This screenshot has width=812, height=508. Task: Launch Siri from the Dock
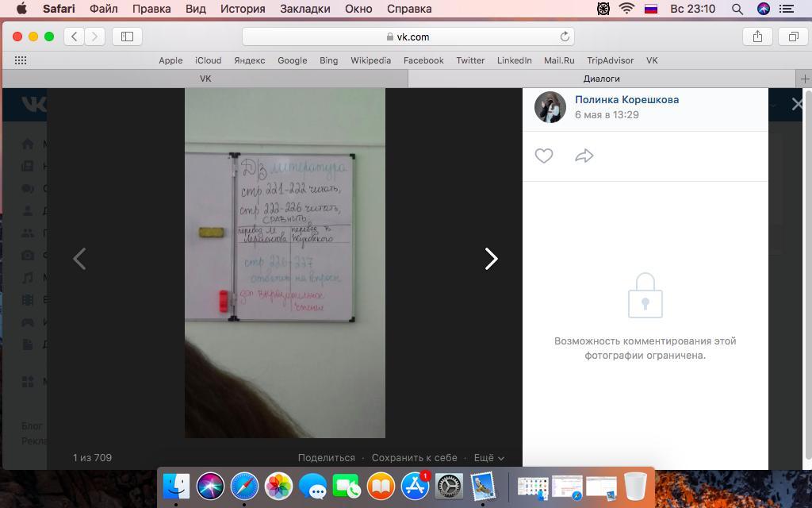point(210,487)
